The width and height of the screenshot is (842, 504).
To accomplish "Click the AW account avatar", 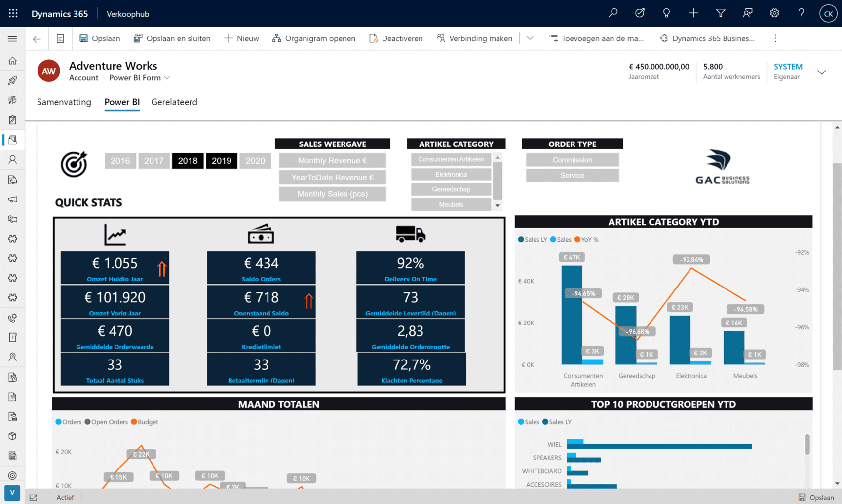I will point(49,71).
